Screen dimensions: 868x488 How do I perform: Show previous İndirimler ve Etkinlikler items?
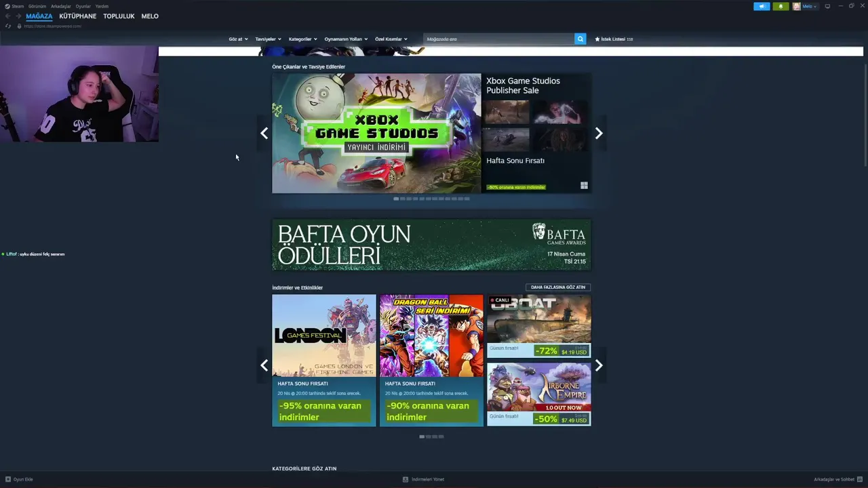(264, 365)
